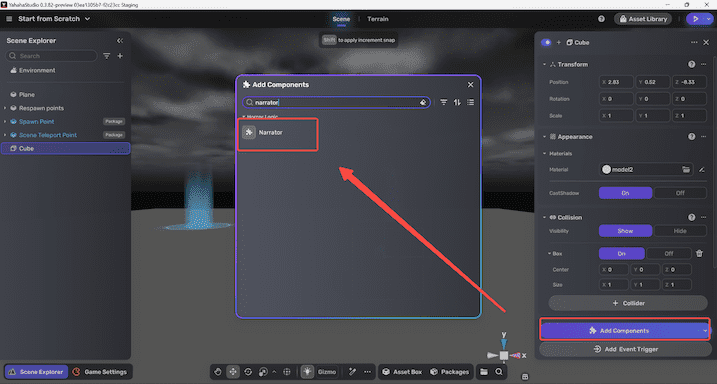Click the help icon in top bar
717x384 pixels.
click(601, 19)
